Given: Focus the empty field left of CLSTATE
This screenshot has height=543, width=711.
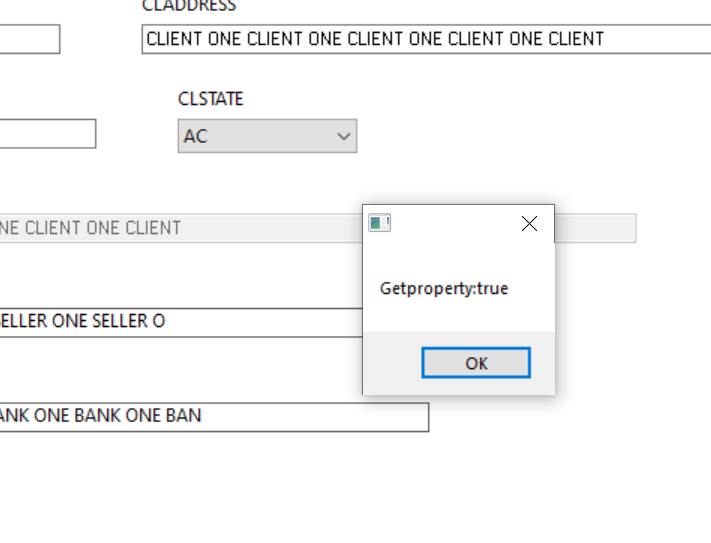Looking at the screenshot, I should point(46,134).
